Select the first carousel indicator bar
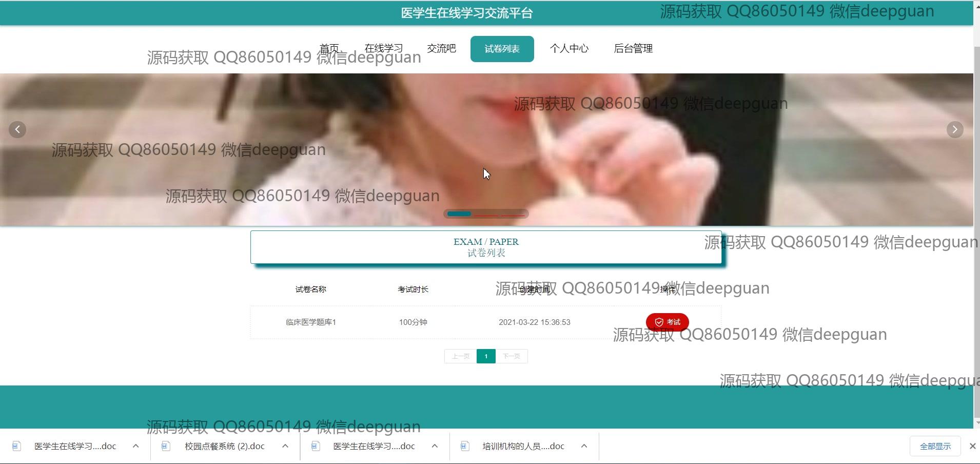Viewport: 980px width, 464px height. [x=459, y=214]
